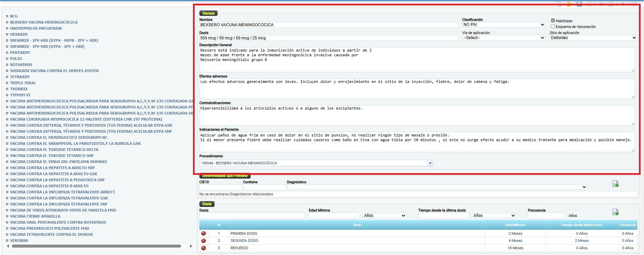Delete the PRIMERA DOSIS row
Image resolution: width=644 pixels, height=255 pixels.
coord(203,233)
